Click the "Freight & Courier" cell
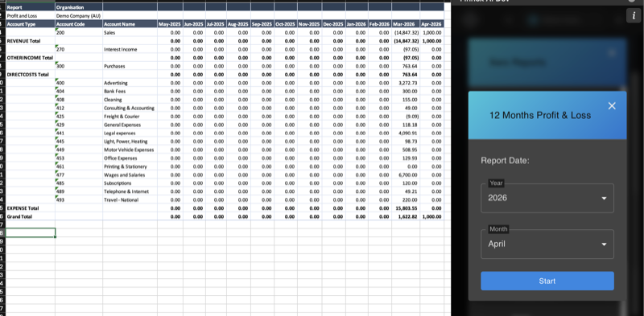Image resolution: width=644 pixels, height=316 pixels. (130, 116)
